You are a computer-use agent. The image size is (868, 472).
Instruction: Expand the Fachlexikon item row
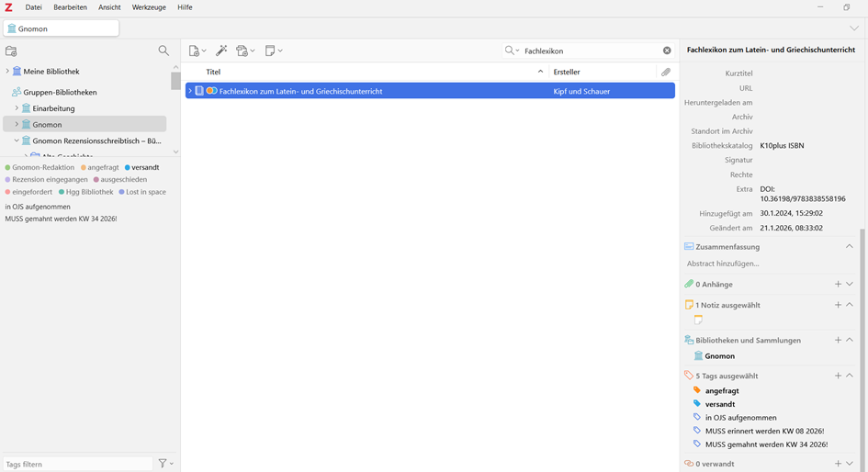click(190, 91)
